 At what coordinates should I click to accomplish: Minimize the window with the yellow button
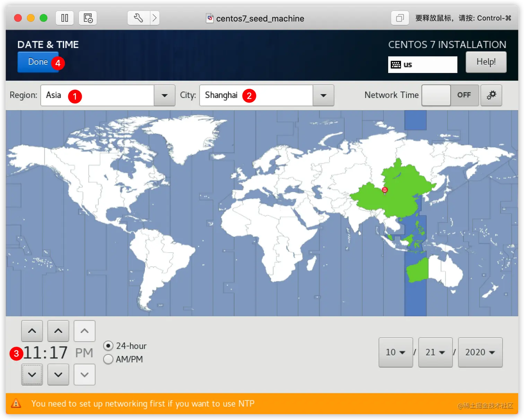[31, 18]
